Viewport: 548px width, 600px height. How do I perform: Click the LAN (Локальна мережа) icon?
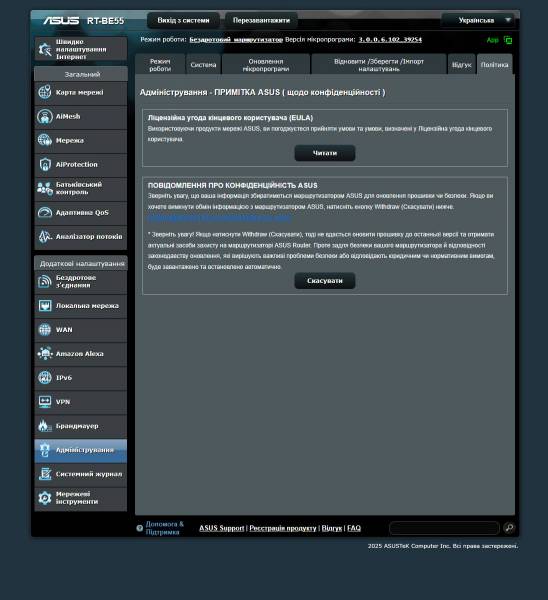pos(45,306)
